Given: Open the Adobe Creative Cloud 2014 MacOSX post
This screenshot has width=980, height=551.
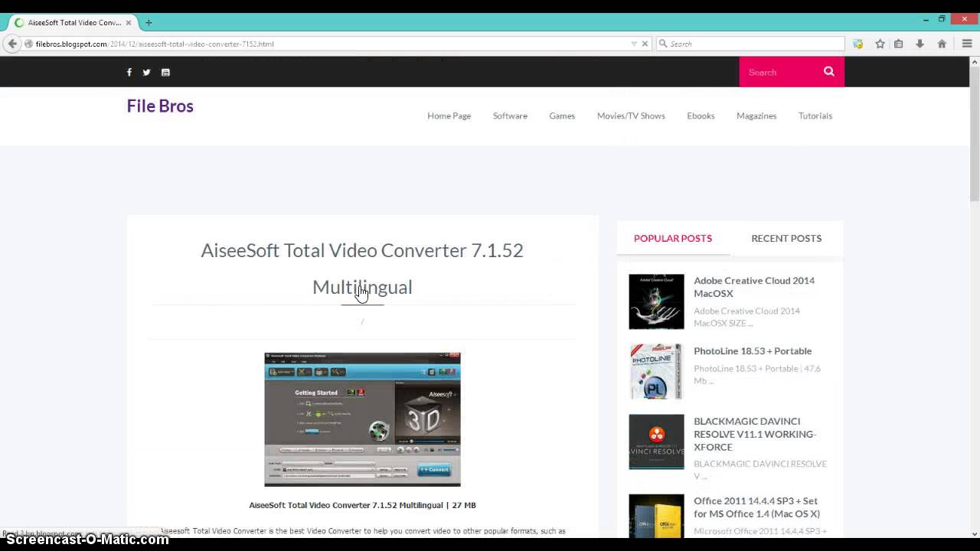Looking at the screenshot, I should click(x=754, y=287).
